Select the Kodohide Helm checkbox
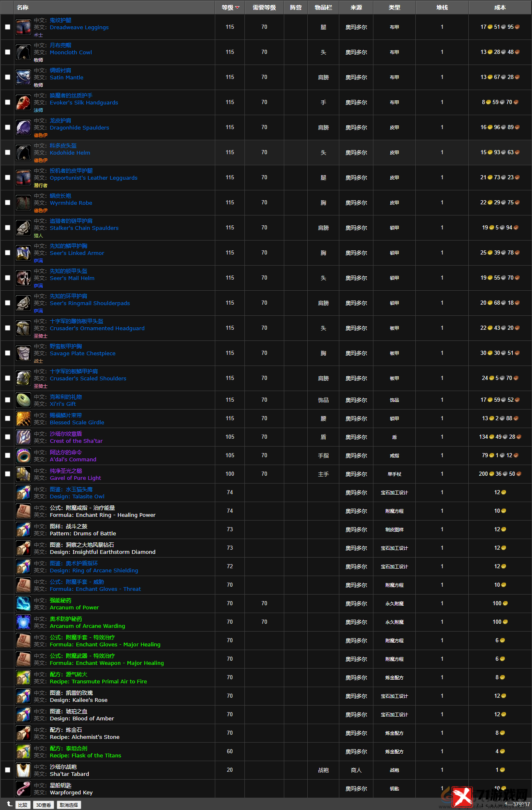532x810 pixels. pyautogui.click(x=7, y=153)
